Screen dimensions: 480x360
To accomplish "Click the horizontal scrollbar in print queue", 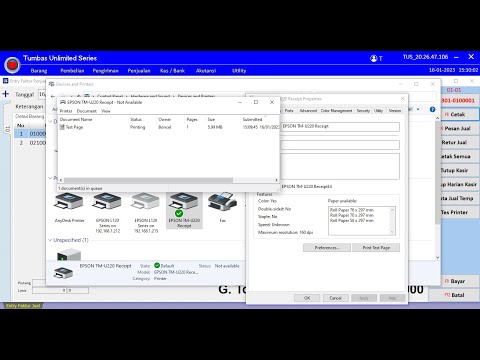I will click(148, 180).
